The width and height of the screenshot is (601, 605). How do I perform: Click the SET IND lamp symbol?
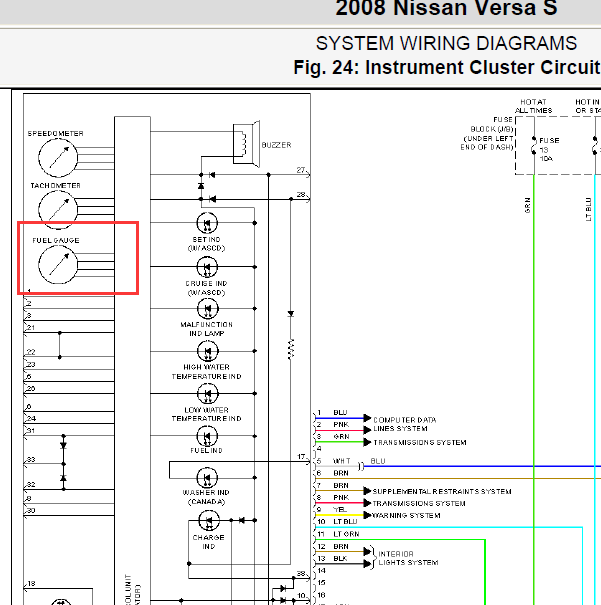click(x=207, y=222)
